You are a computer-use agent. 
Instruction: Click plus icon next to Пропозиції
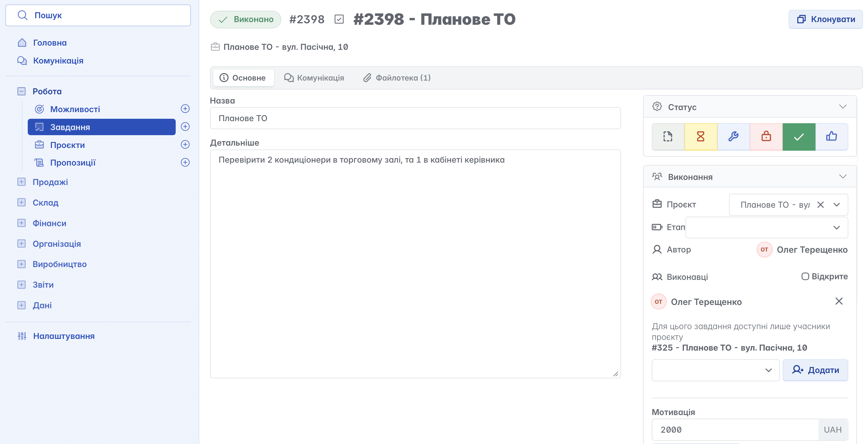pos(185,163)
